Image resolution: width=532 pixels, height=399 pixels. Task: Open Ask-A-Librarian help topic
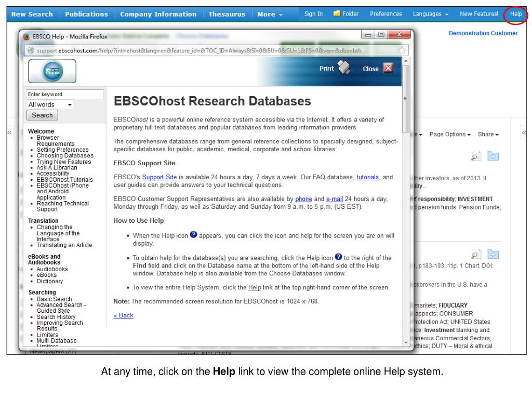pyautogui.click(x=57, y=168)
